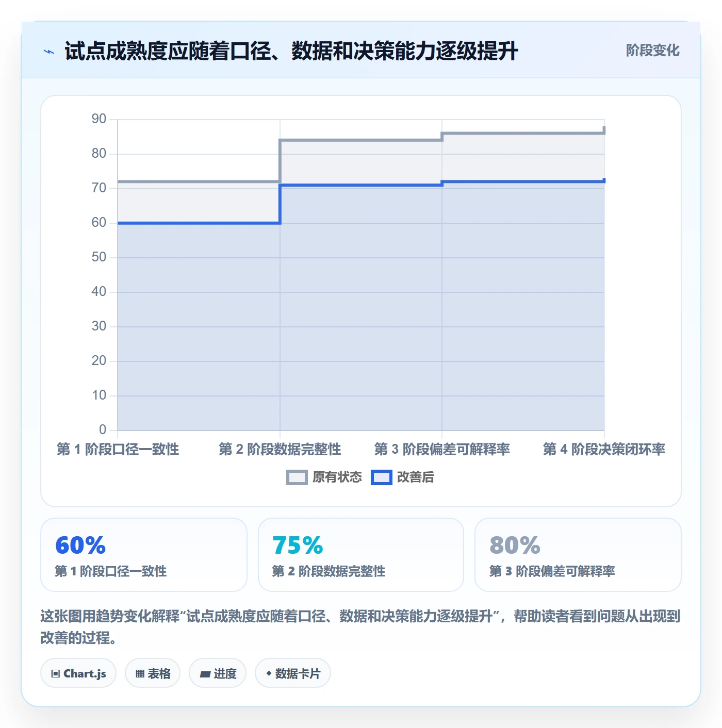Click the diamond icon in 数据卡片 tag

pos(269,673)
